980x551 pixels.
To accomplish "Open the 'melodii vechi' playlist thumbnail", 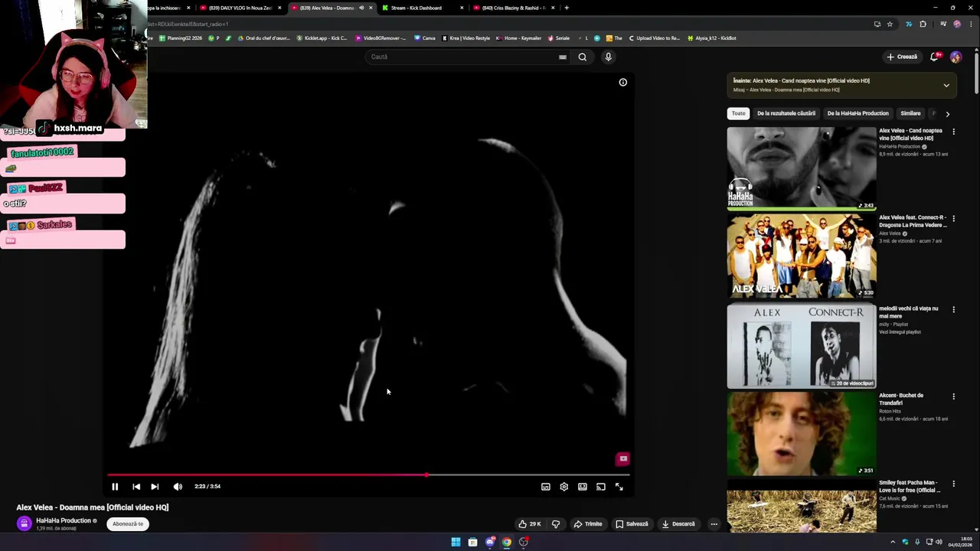I will (802, 346).
